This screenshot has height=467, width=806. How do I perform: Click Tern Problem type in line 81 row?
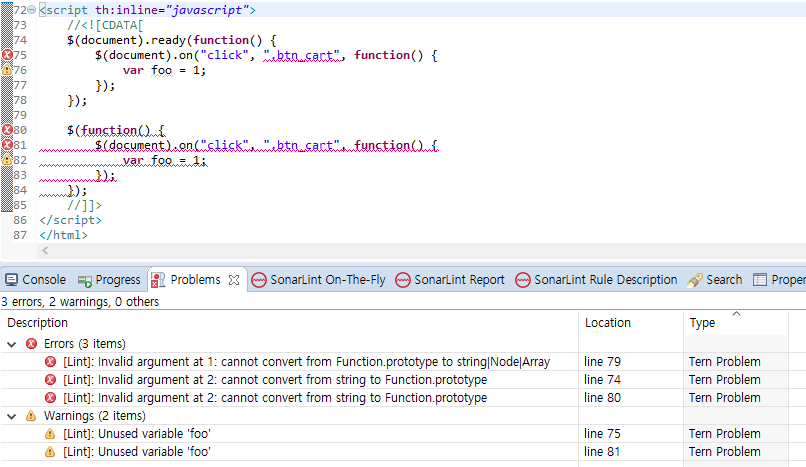[x=724, y=452]
